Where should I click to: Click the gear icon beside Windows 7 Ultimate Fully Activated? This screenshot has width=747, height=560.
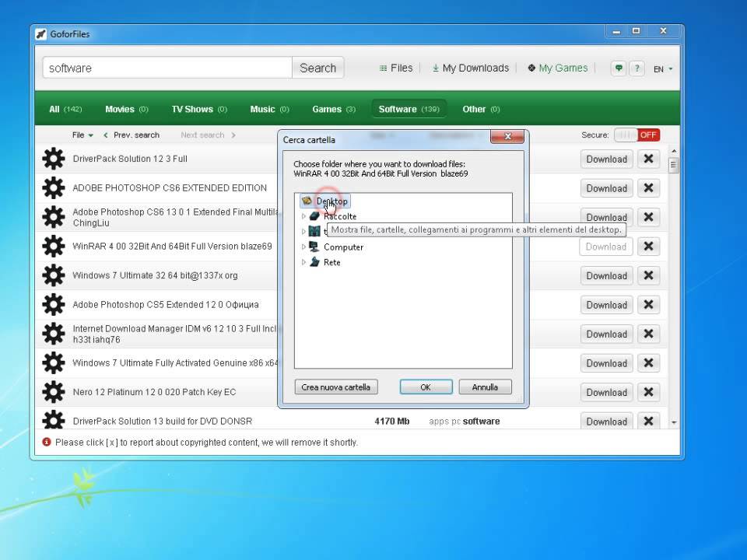click(x=54, y=363)
